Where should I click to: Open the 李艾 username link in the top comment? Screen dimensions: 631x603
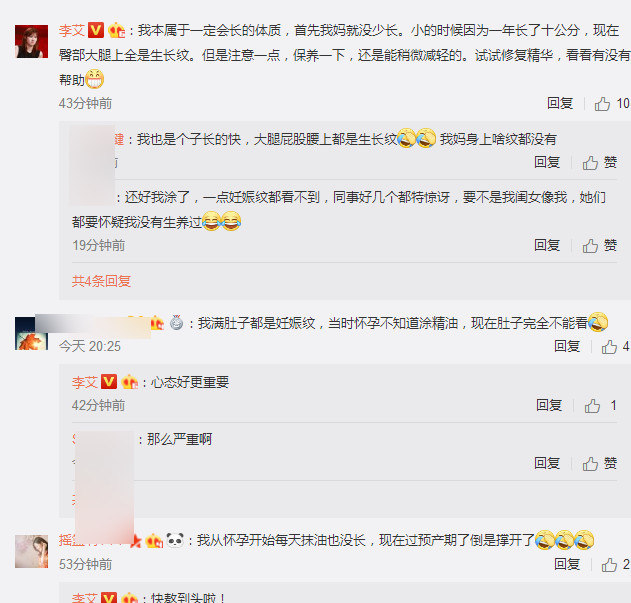[x=72, y=31]
